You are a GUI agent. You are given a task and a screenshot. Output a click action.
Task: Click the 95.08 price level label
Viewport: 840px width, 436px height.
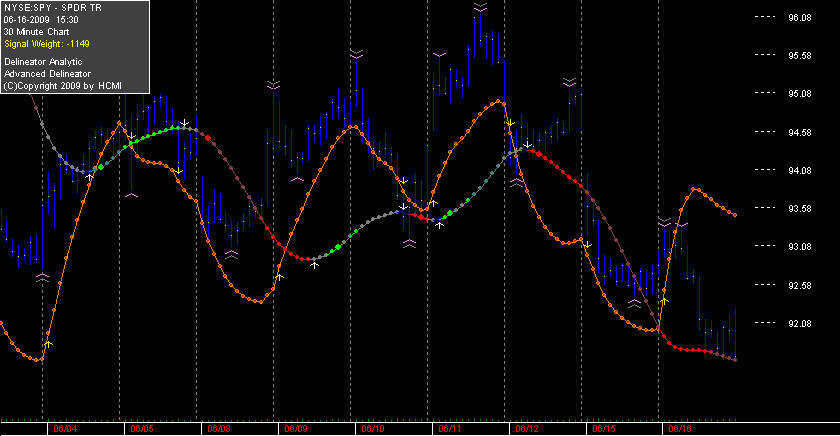coord(800,94)
